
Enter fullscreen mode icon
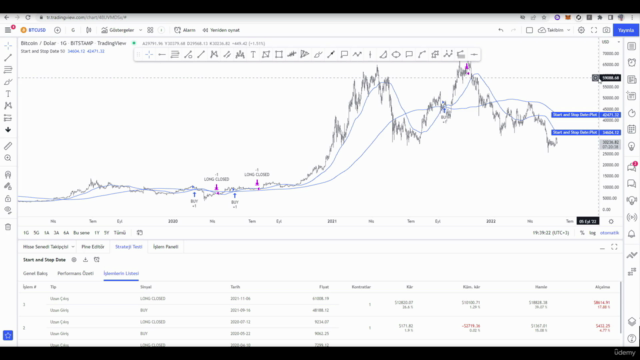(594, 30)
